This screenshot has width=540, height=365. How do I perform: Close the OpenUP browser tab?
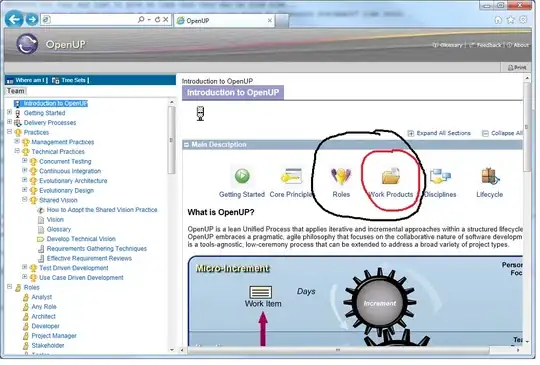coord(270,20)
